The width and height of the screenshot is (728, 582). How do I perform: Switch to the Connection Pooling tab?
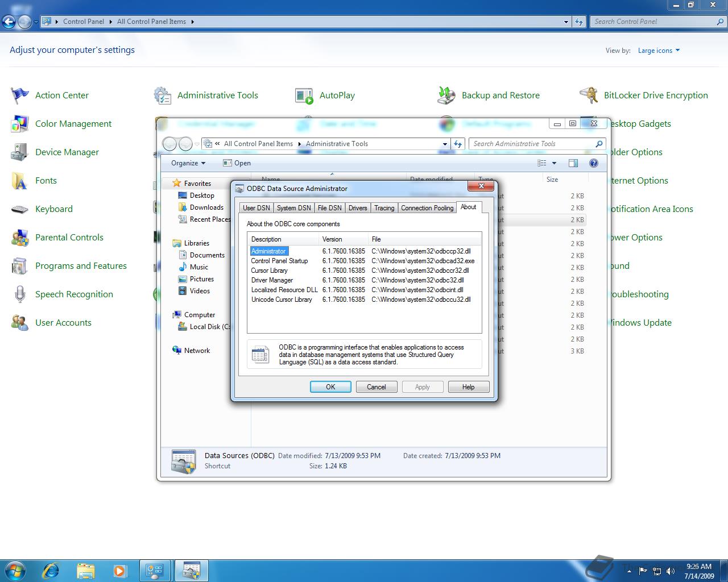[x=427, y=208]
